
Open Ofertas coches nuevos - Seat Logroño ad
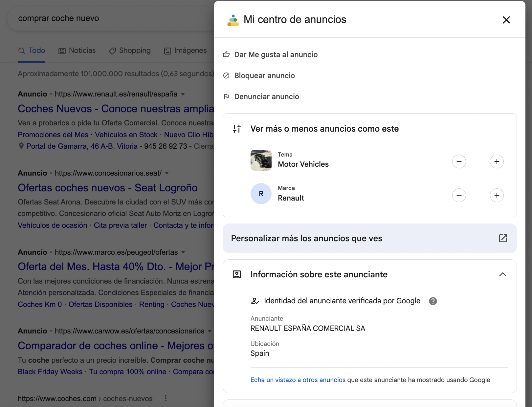108,188
